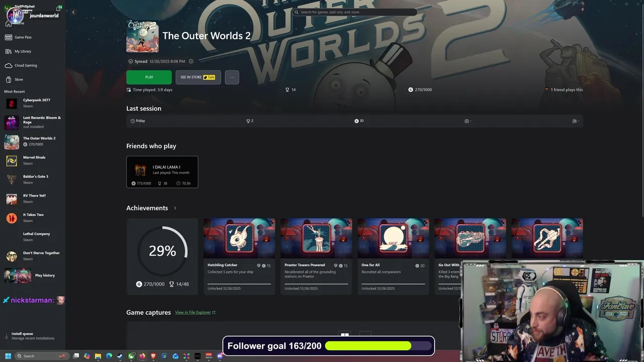The image size is (644, 362).
Task: Click the friends icon in Last session row
Action: click(x=575, y=121)
